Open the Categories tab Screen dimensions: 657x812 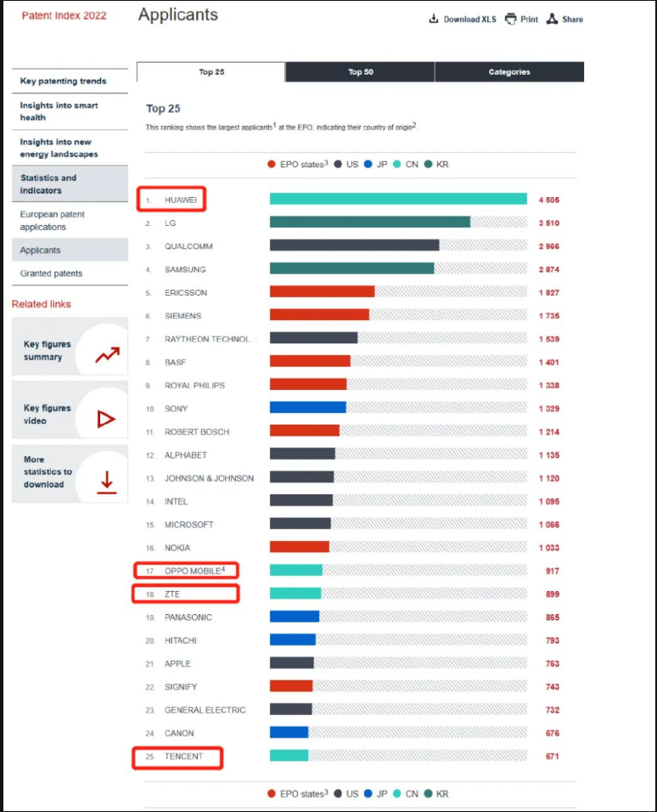click(x=509, y=72)
